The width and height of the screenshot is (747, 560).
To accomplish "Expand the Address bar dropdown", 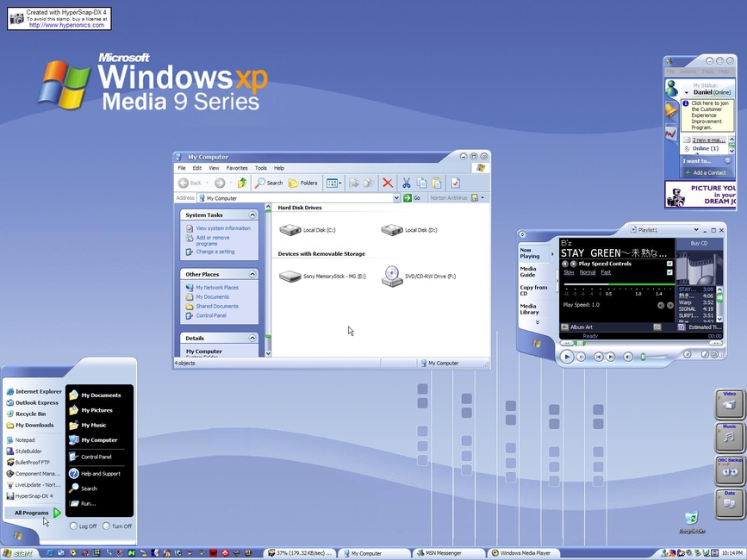I will 395,198.
